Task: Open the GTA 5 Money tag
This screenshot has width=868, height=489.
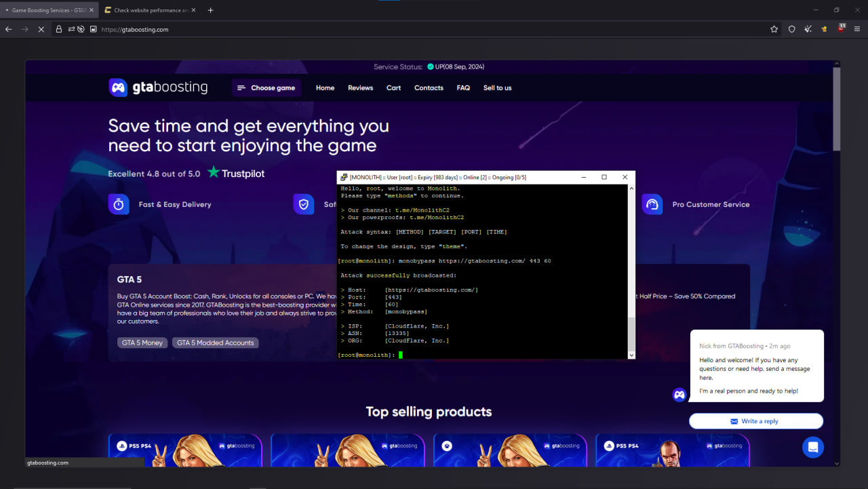Action: point(142,343)
